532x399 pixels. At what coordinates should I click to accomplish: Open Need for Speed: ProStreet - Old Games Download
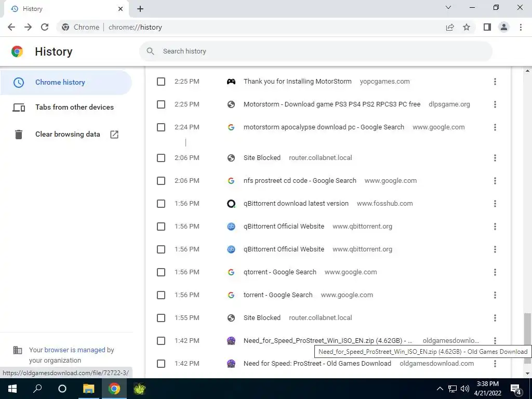pyautogui.click(x=317, y=364)
